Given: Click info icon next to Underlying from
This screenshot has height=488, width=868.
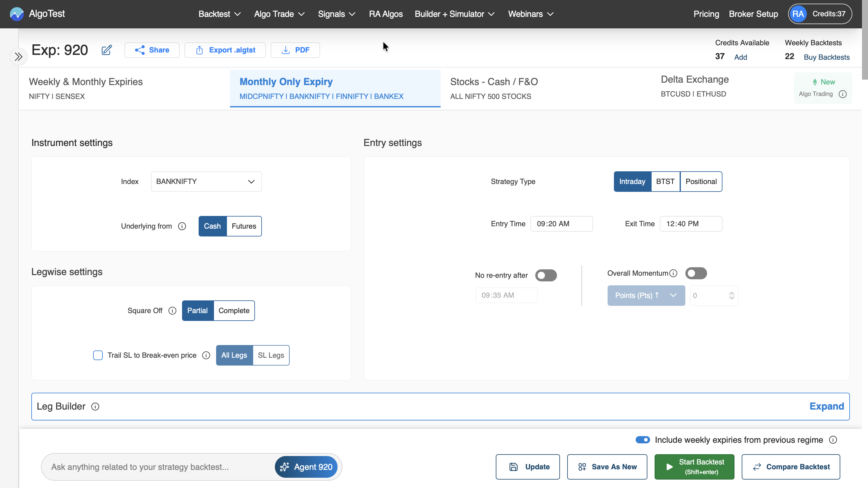Looking at the screenshot, I should 182,226.
